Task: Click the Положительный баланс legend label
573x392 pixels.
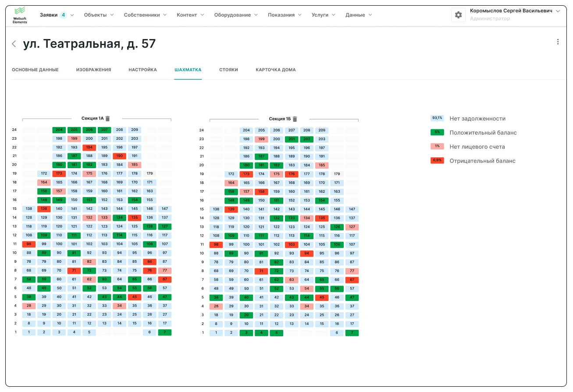Action: [x=483, y=133]
